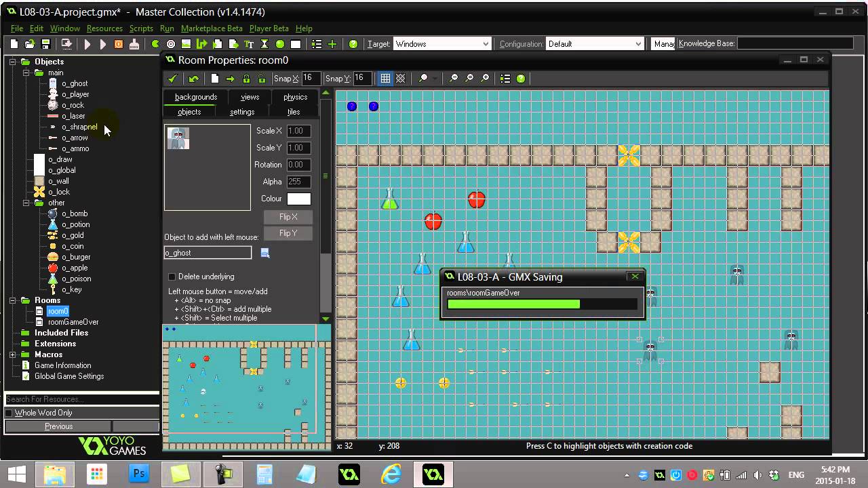Collapse the Rooms tree folder
The image size is (868, 488).
12,300
